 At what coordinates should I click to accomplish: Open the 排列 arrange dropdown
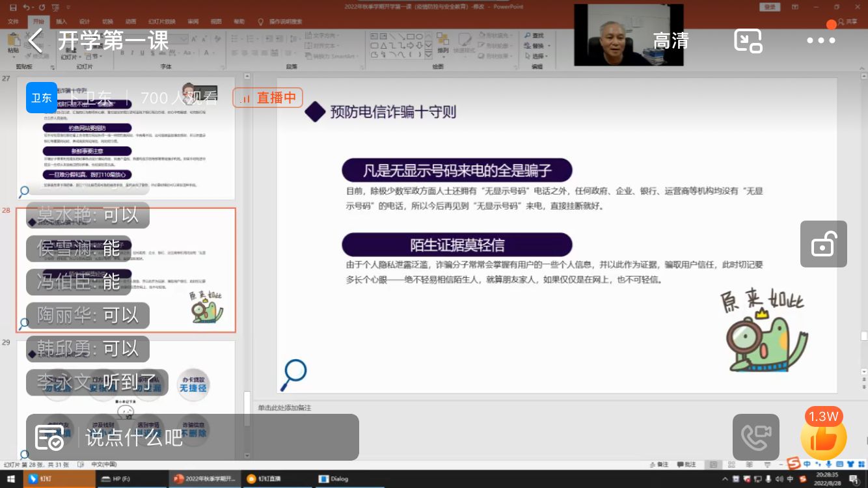[443, 45]
